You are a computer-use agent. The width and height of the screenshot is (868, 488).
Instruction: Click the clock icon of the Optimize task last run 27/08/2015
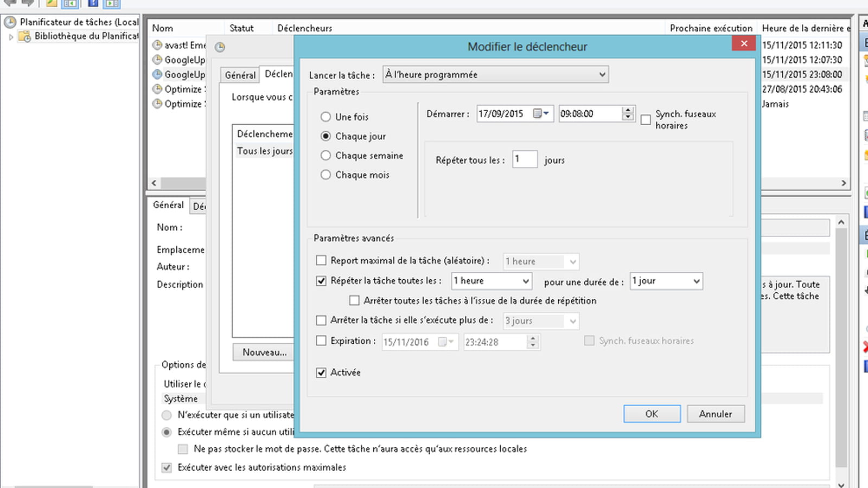(x=157, y=89)
